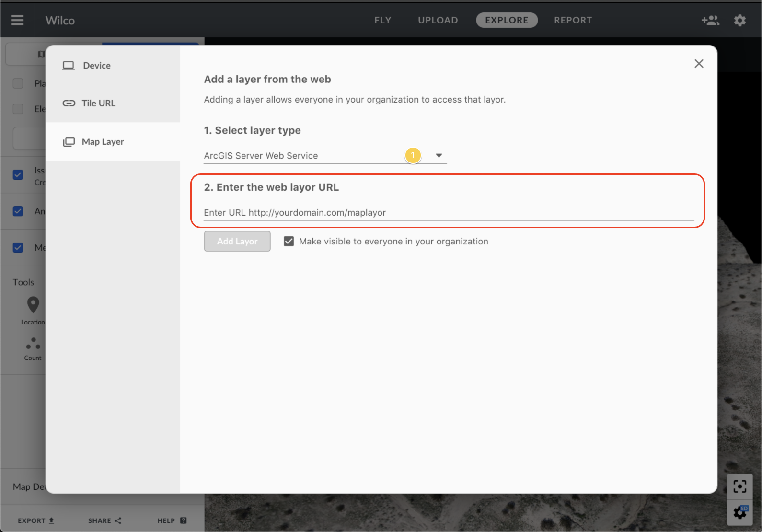Click the Export upload arrow icon

51,520
